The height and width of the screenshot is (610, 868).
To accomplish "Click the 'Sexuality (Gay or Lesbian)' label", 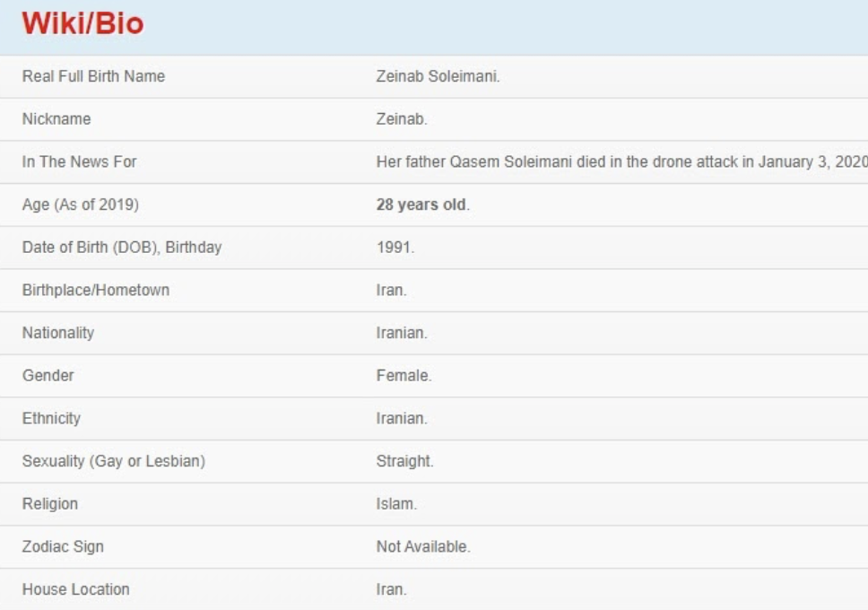I will (x=113, y=461).
